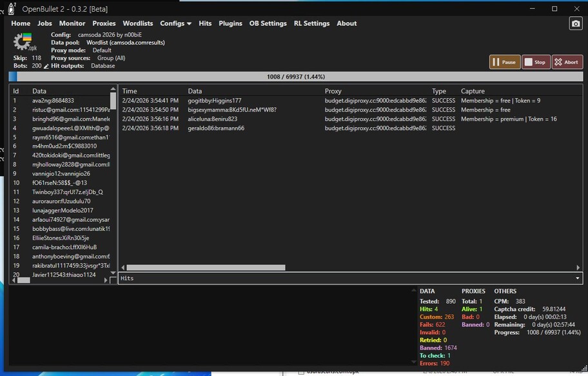Open the Hits filter combo box

[351, 278]
